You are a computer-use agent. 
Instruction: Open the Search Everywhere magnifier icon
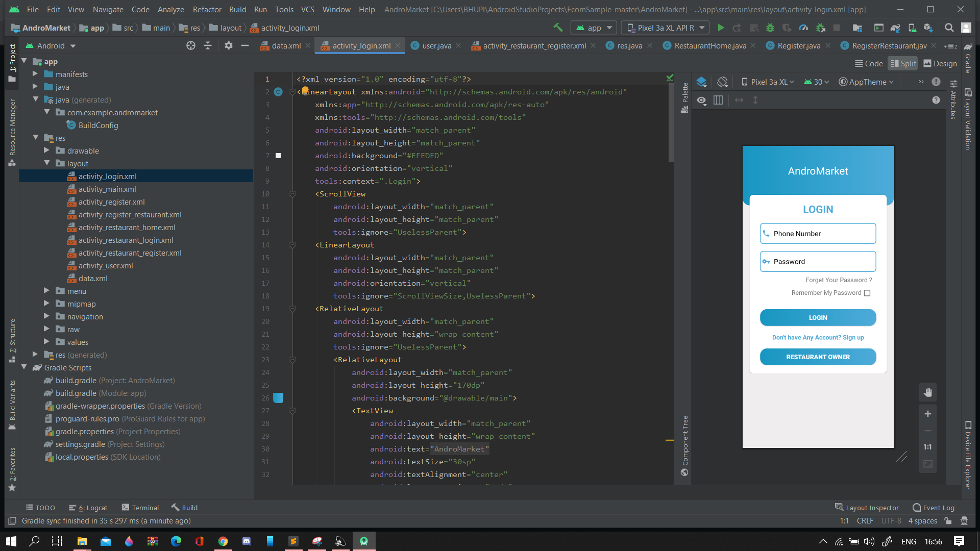(949, 28)
